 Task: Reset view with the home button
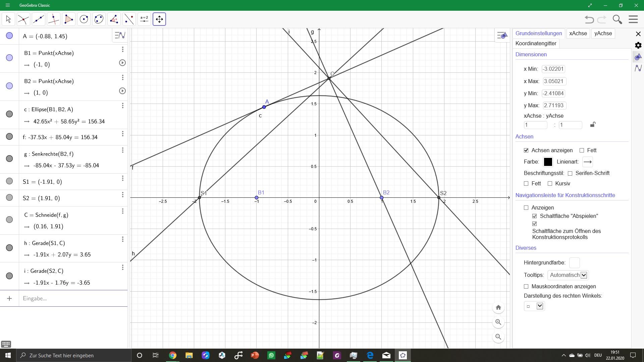point(498,307)
